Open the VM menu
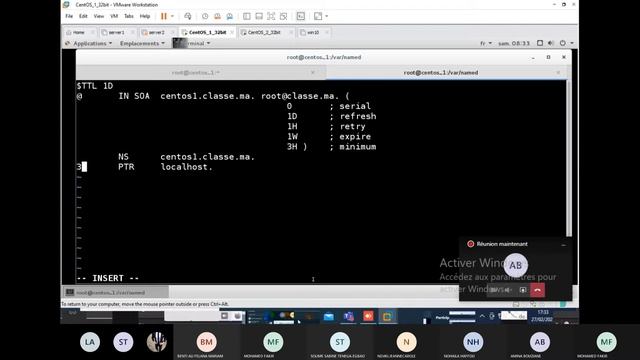The height and width of the screenshot is (360, 640). pyautogui.click(x=114, y=16)
